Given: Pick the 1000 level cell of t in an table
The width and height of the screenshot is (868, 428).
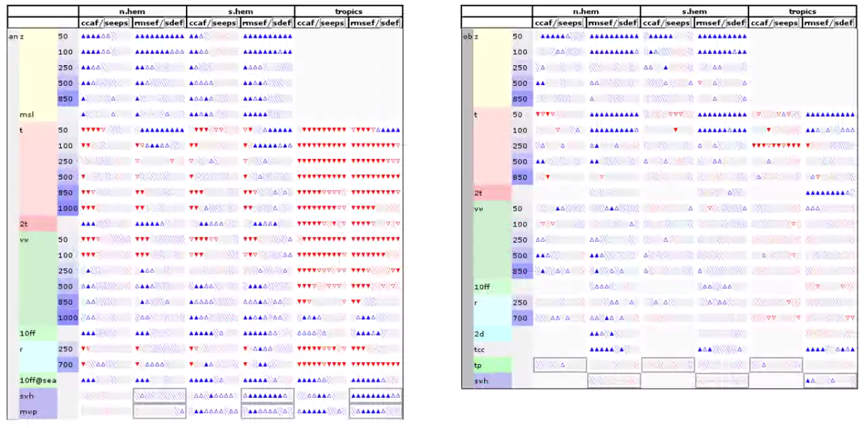Looking at the screenshot, I should (67, 208).
